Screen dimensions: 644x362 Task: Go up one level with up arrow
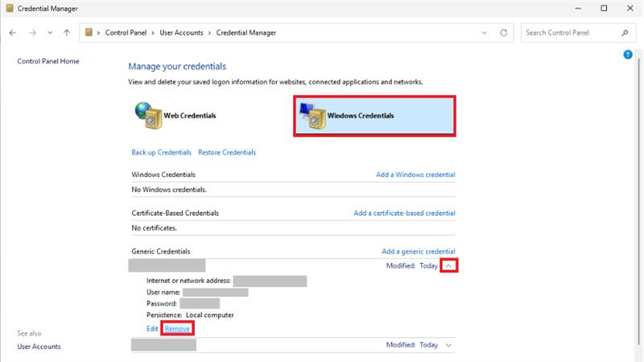(67, 33)
